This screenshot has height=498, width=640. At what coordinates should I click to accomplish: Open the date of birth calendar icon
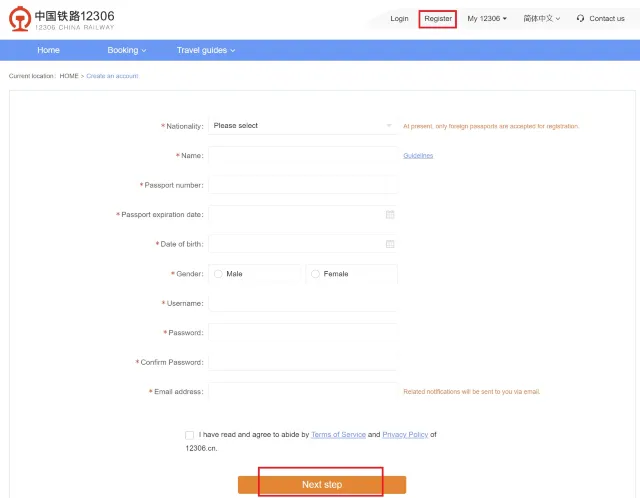pyautogui.click(x=390, y=244)
